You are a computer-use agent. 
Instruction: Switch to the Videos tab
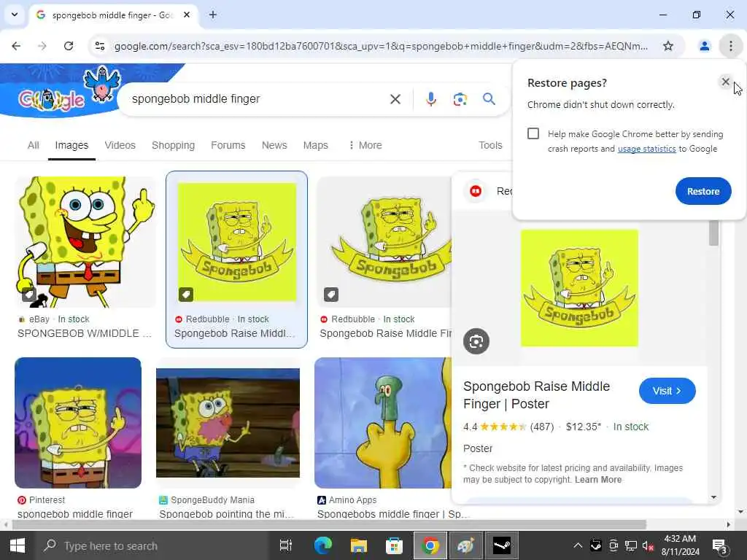tap(120, 145)
